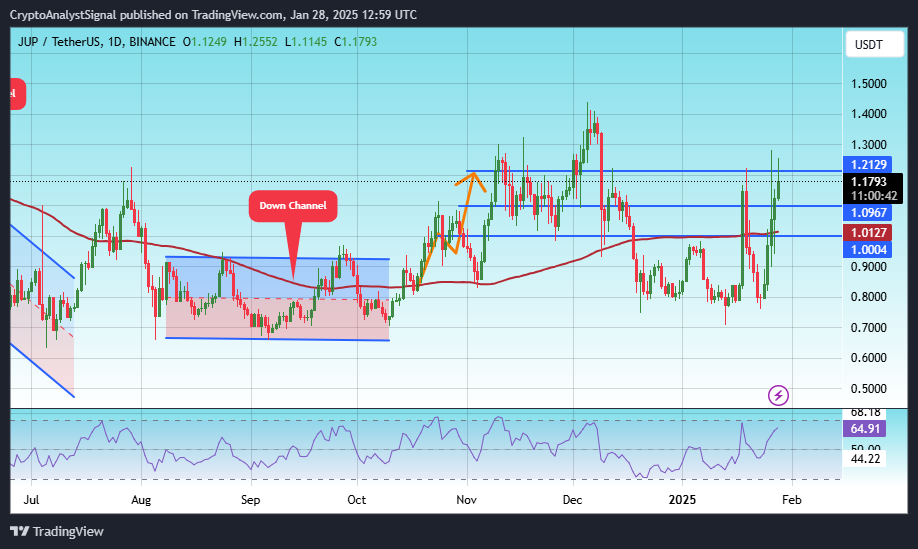Select the 1.2129 price level label
This screenshot has width=918, height=549.
pyautogui.click(x=868, y=164)
